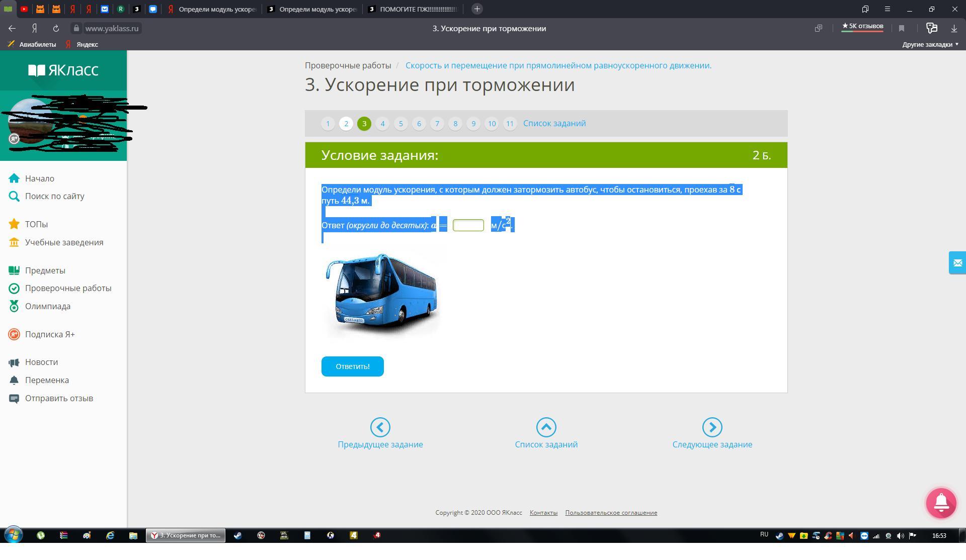966x560 pixels.
Task: Click the answer input field
Action: tap(468, 225)
